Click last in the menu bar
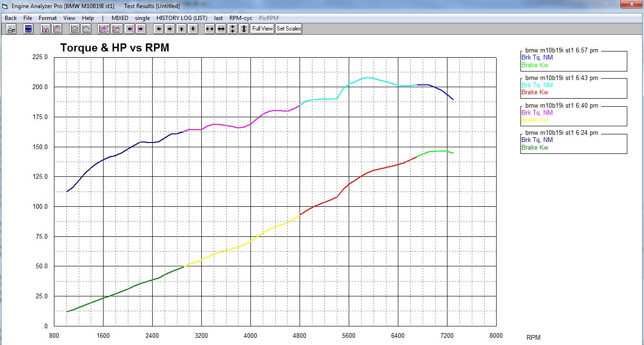Viewport: 644px width, 345px height. 218,18
